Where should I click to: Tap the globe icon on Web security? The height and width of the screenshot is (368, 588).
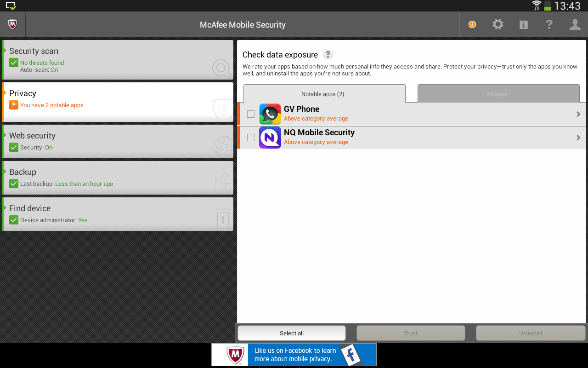pos(223,146)
